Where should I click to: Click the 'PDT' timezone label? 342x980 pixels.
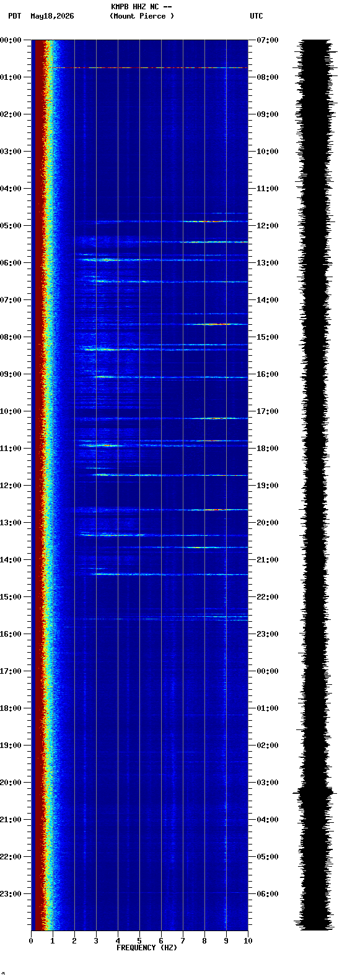pos(15,16)
